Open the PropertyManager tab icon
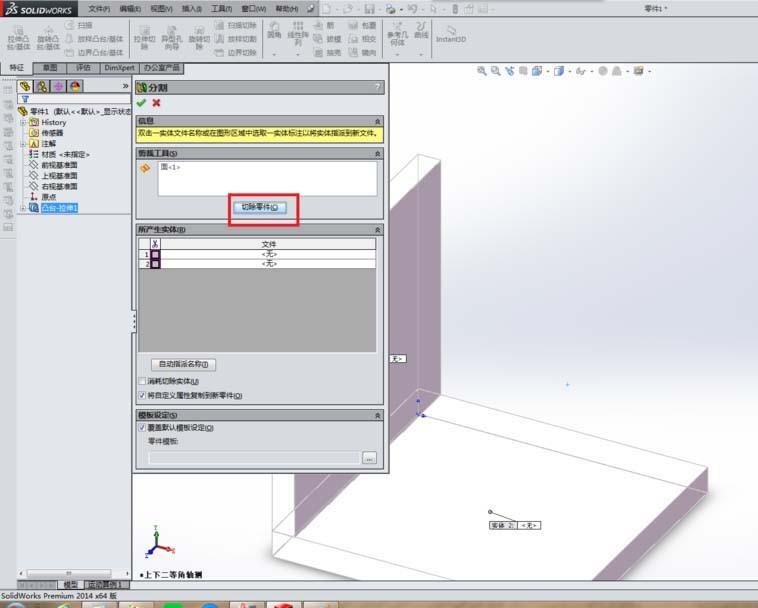Screen dimensions: 758x608 pos(42,87)
